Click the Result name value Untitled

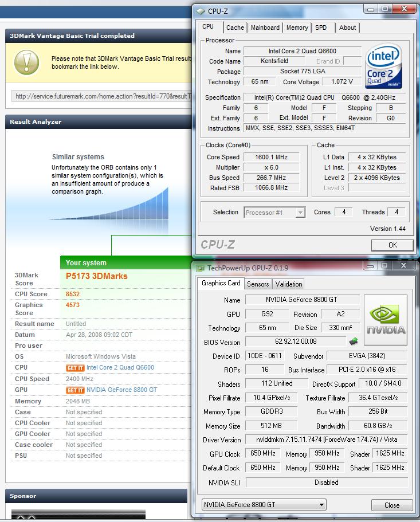click(x=76, y=324)
